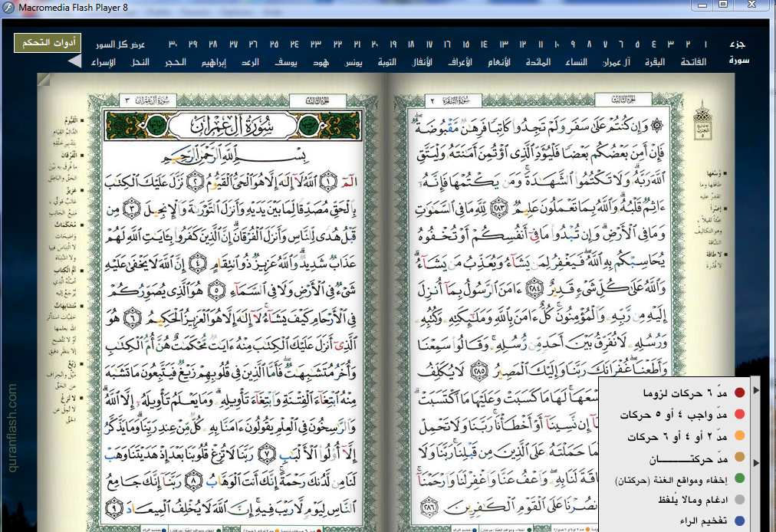Screen dimensions: 776x532
Task: Jump to sura الحجر
Action: (175, 62)
